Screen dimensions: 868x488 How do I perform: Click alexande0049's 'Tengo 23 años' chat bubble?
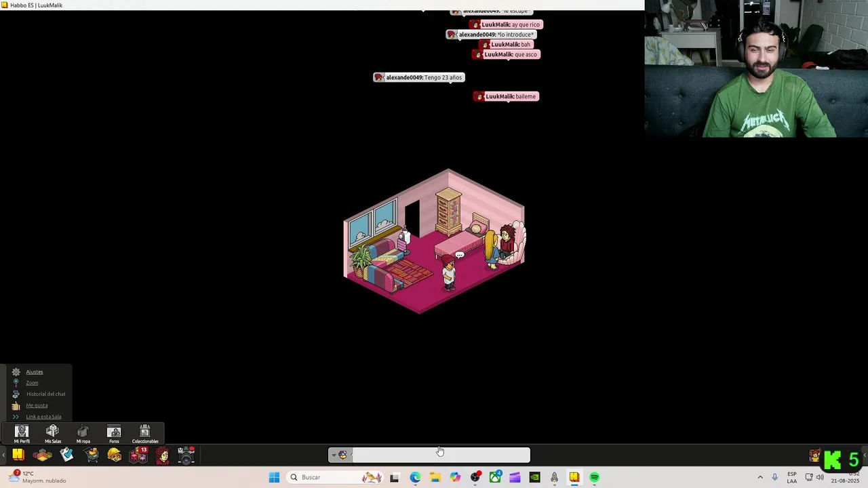pyautogui.click(x=418, y=77)
